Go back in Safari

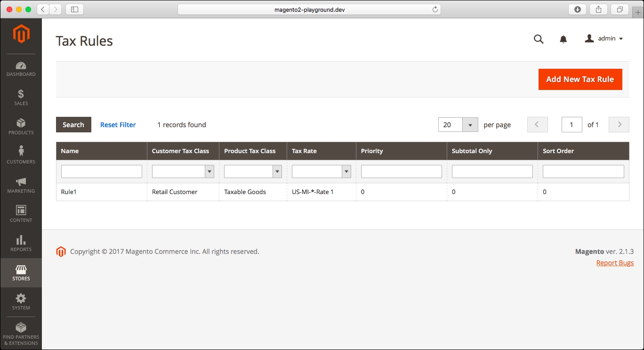[x=43, y=9]
